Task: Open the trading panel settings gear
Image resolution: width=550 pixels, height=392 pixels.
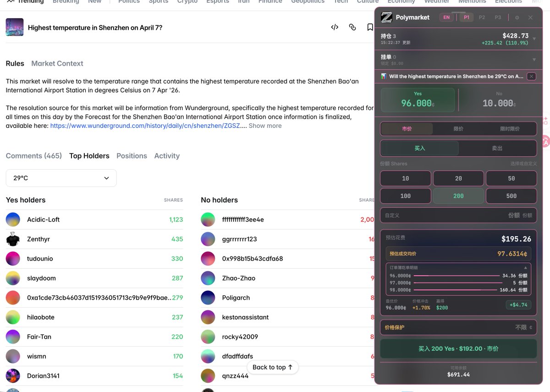Action: tap(517, 17)
